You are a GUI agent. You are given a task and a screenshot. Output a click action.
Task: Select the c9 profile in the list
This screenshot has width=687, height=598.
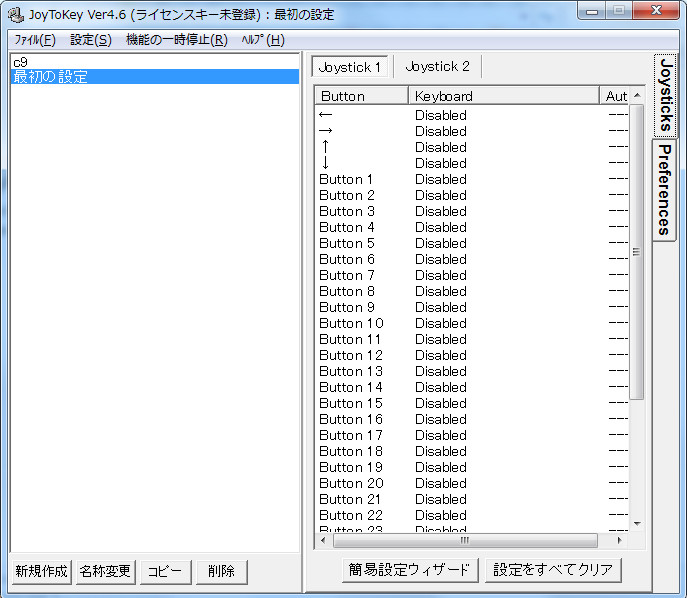(x=155, y=62)
